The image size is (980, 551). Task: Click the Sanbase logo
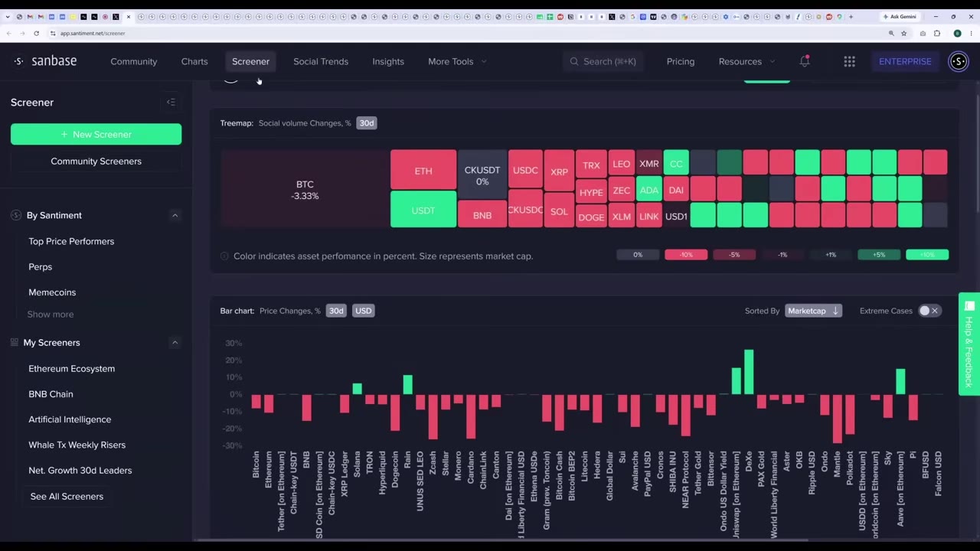tap(45, 61)
